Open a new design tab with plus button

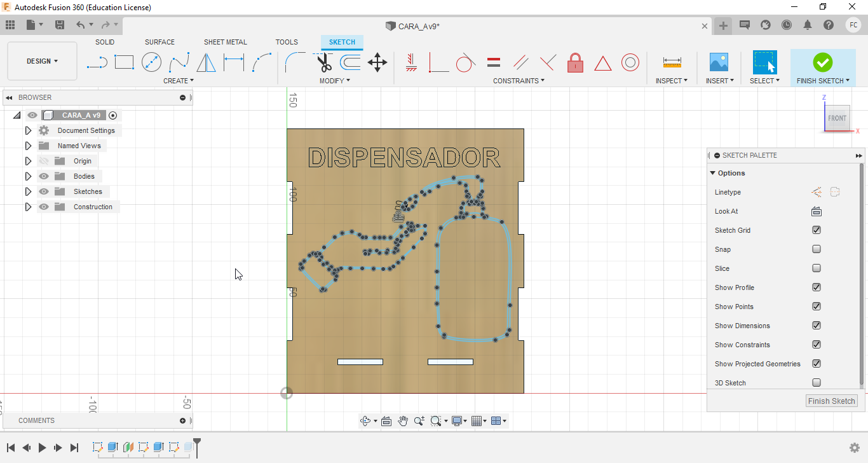coord(723,25)
